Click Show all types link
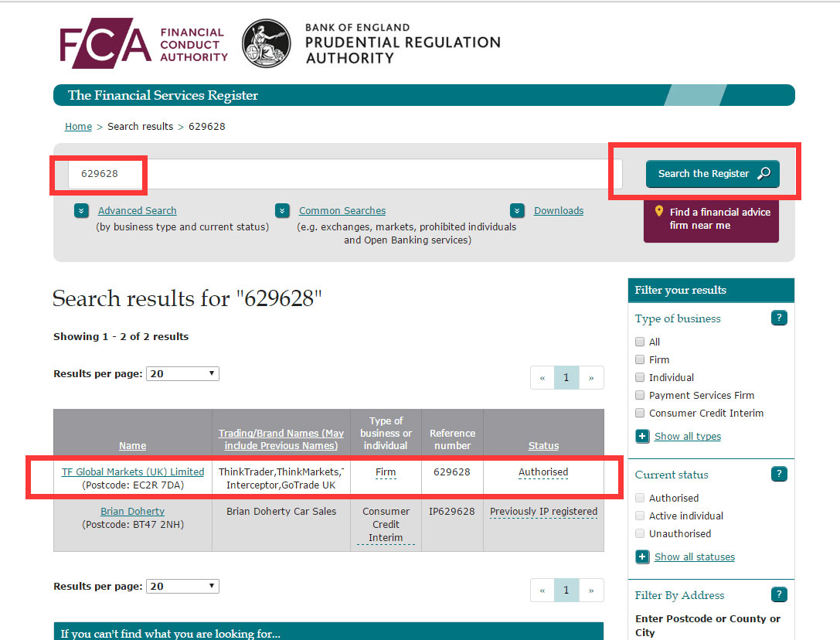This screenshot has height=640, width=840. pyautogui.click(x=688, y=436)
